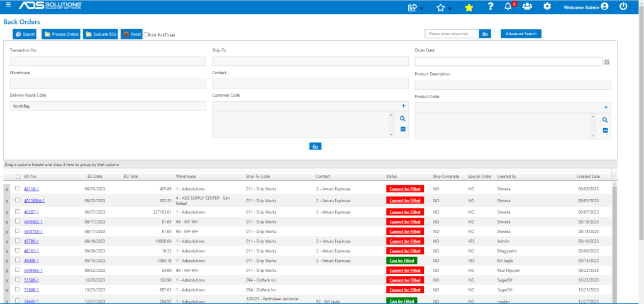The width and height of the screenshot is (644, 304).
Task: Click the Ship-To input field
Action: (311, 61)
